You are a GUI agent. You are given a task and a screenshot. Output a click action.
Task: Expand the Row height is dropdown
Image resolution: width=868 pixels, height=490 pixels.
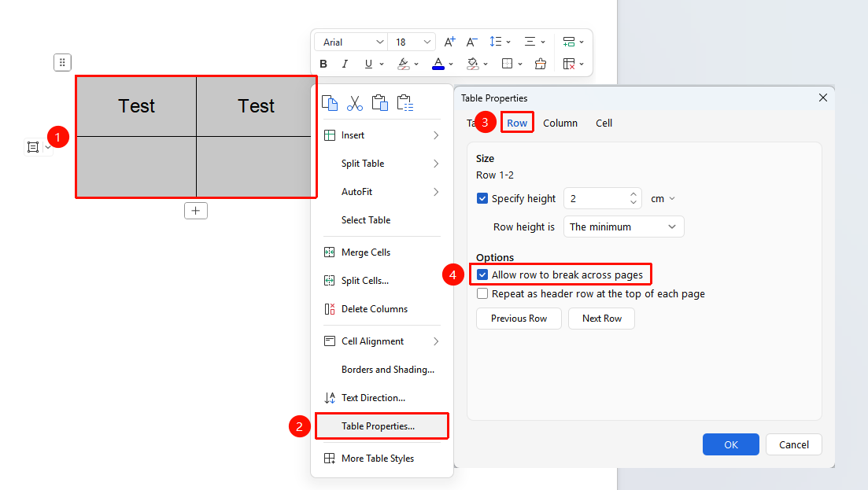pyautogui.click(x=624, y=227)
